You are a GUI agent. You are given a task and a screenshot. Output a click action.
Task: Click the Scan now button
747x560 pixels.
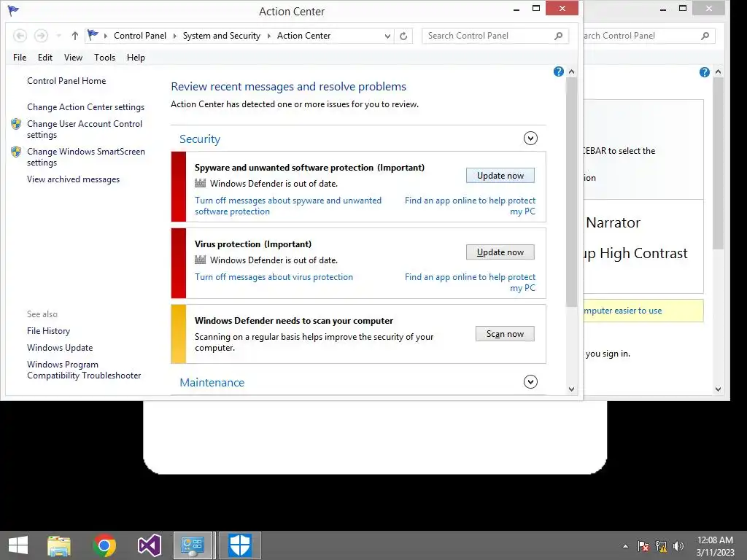tap(505, 334)
